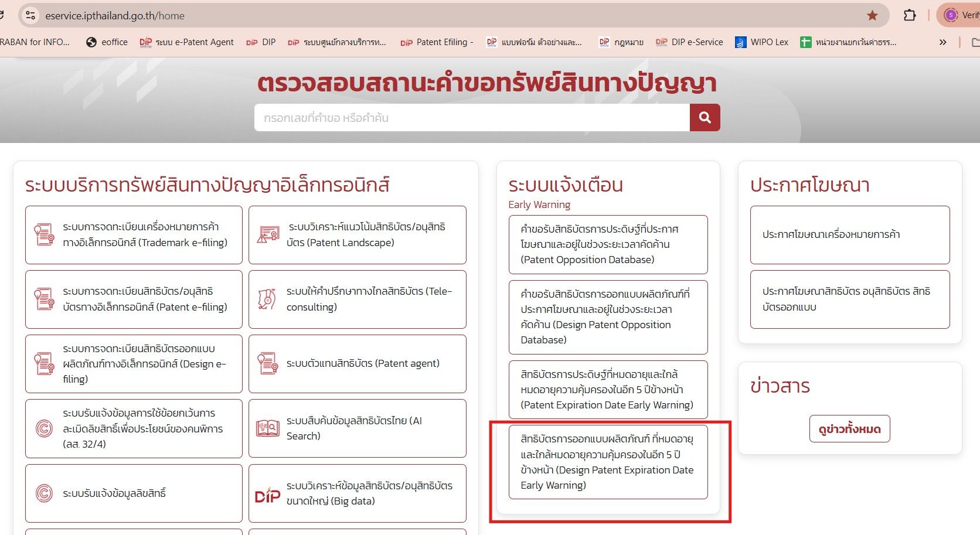Open Design Patent Expiration Date Early Warning
980x535 pixels.
[608, 462]
